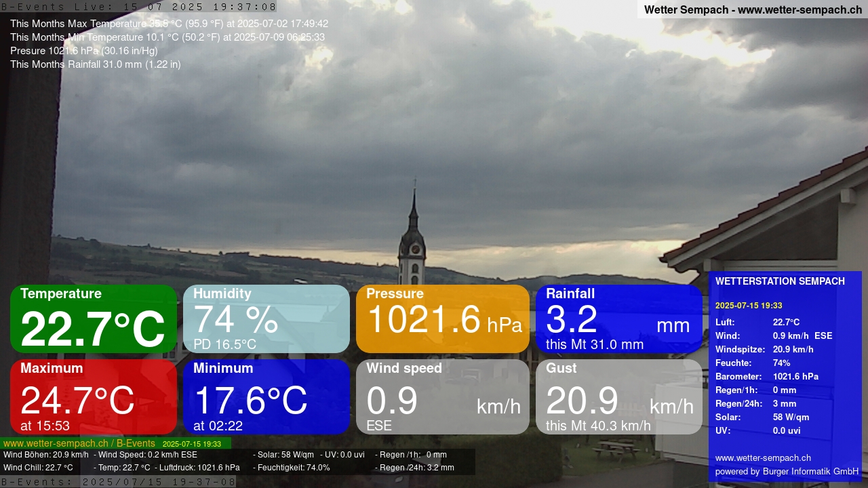Click 'Wind Chill: 22.7 °C' bottom entry
The image size is (868, 488).
tap(38, 468)
